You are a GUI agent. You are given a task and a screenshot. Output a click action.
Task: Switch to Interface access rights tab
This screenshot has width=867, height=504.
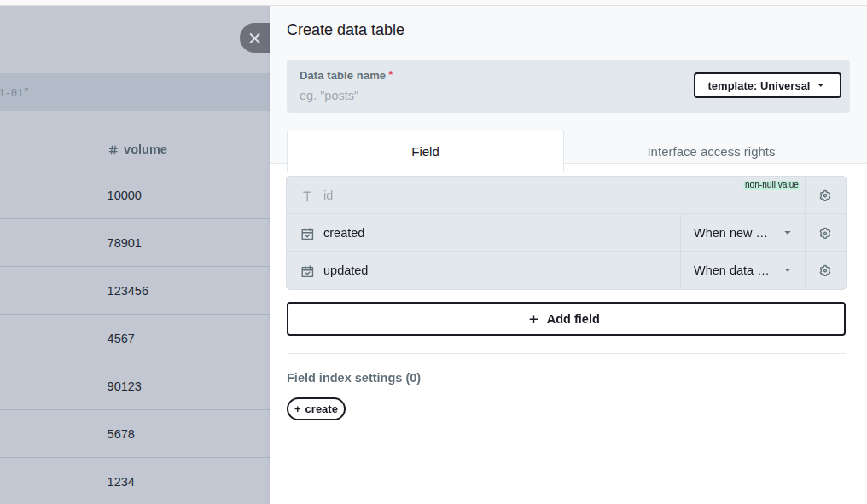(711, 152)
